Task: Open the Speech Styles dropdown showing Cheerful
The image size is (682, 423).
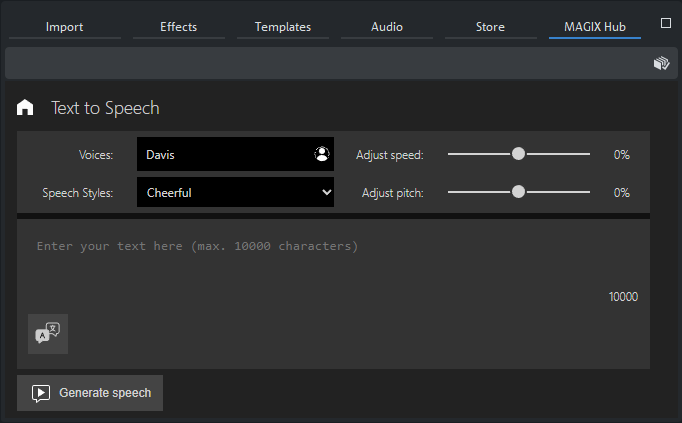Action: pos(235,192)
